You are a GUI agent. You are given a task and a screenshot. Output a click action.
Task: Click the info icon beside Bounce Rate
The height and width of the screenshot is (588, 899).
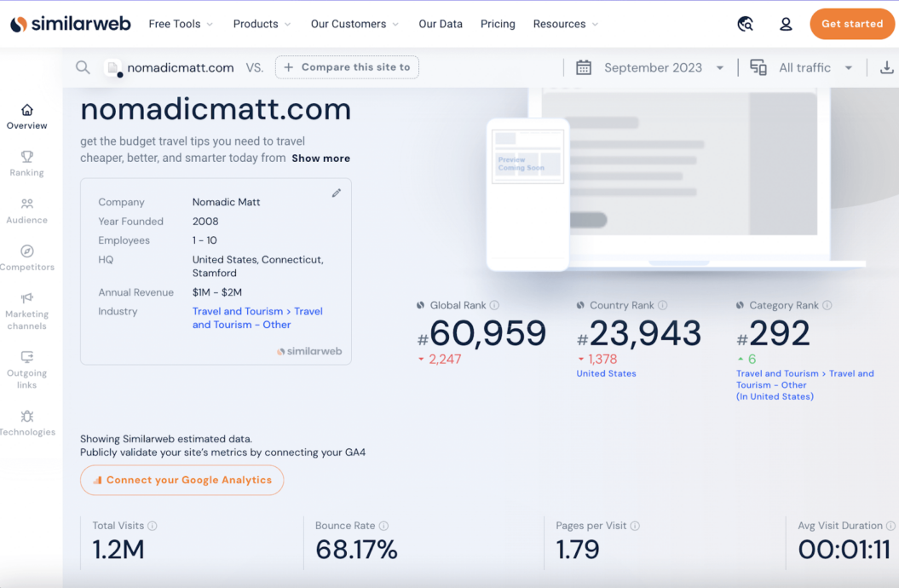tap(383, 526)
